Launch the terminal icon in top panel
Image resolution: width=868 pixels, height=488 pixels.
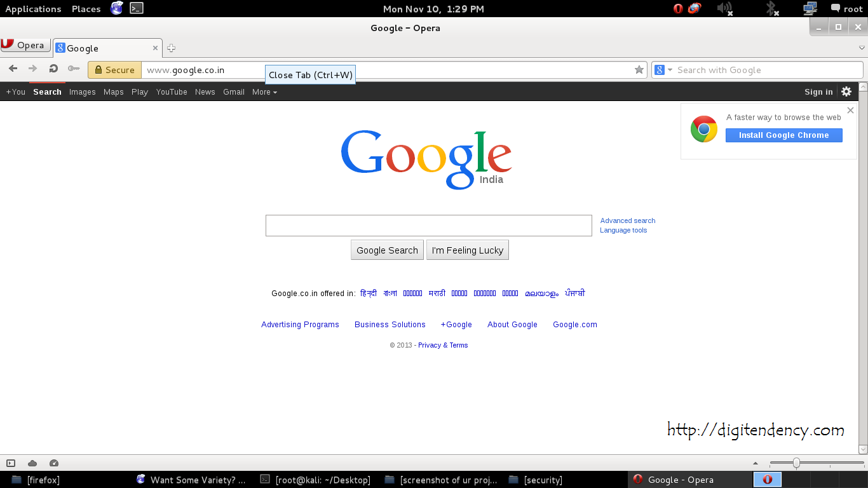tap(136, 8)
